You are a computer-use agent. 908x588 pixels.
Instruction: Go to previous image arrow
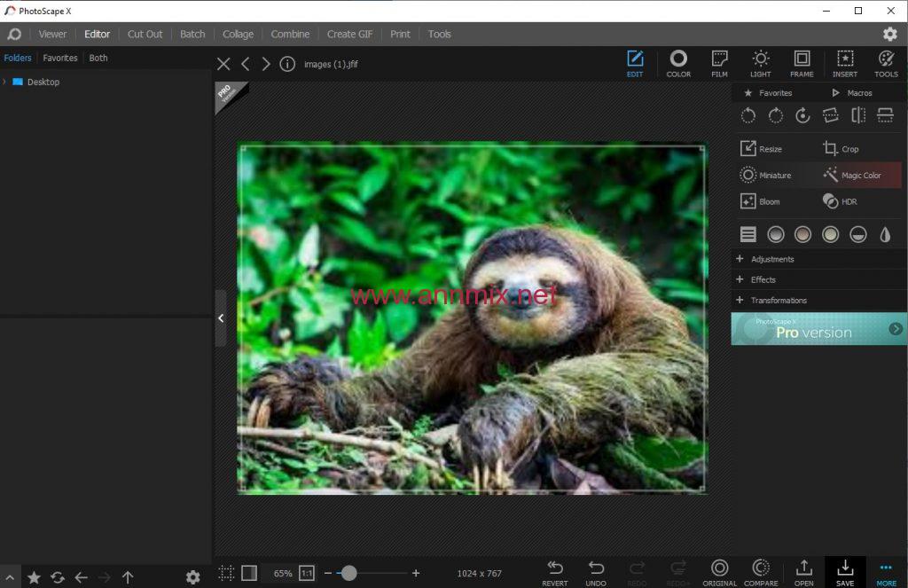[x=246, y=64]
